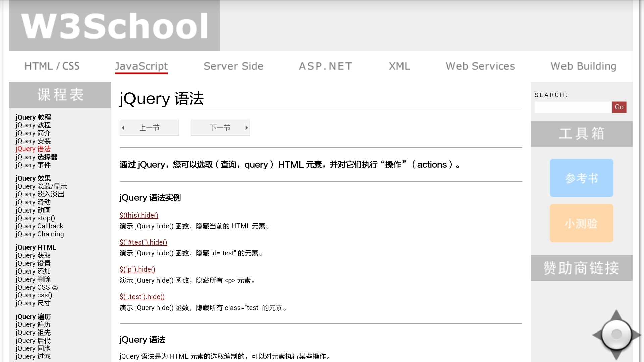Open the Web Building menu
Image resolution: width=644 pixels, height=362 pixels.
(584, 66)
